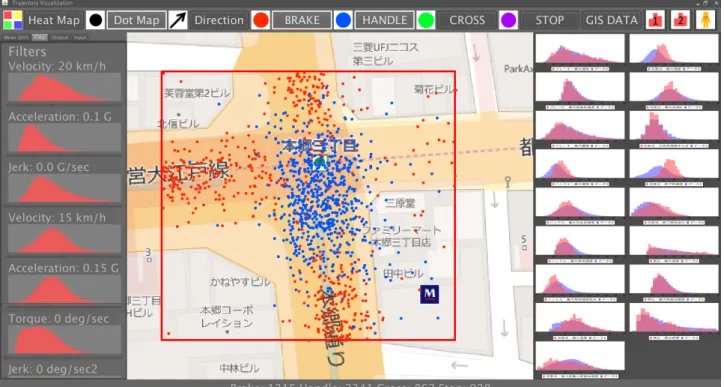The width and height of the screenshot is (724, 387).
Task: Click the Jerk: 0 deg/sec2 label
Action: point(53,369)
